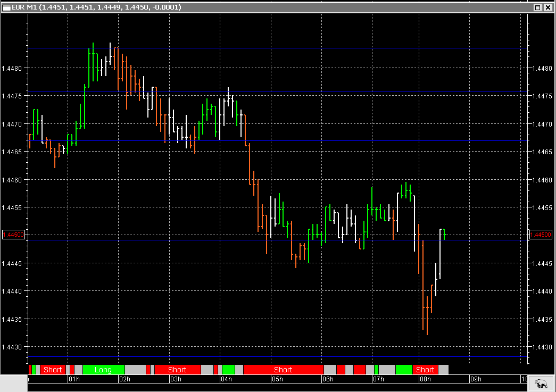This screenshot has width=556, height=392.
Task: Click the Short signal segment above 03h
Action: [178, 370]
